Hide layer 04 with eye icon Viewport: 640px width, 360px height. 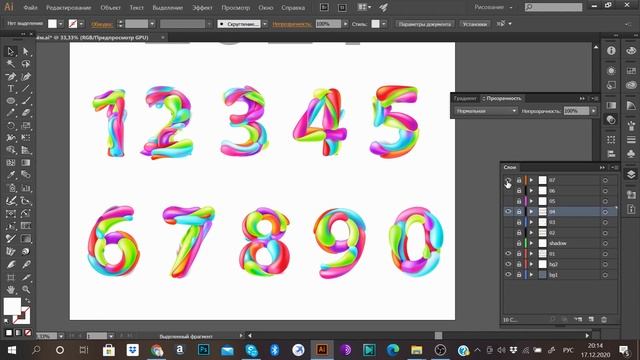pos(508,212)
